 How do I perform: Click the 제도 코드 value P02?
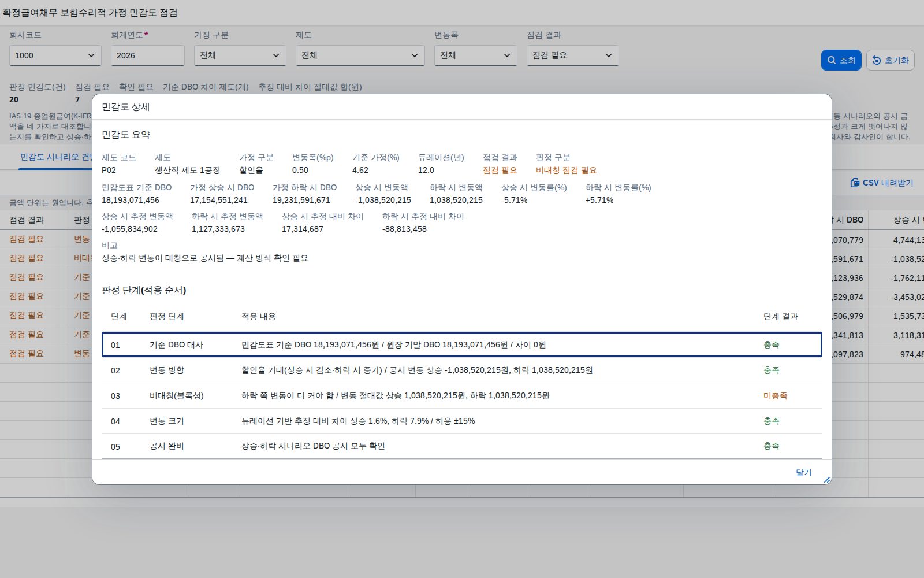[x=109, y=170]
